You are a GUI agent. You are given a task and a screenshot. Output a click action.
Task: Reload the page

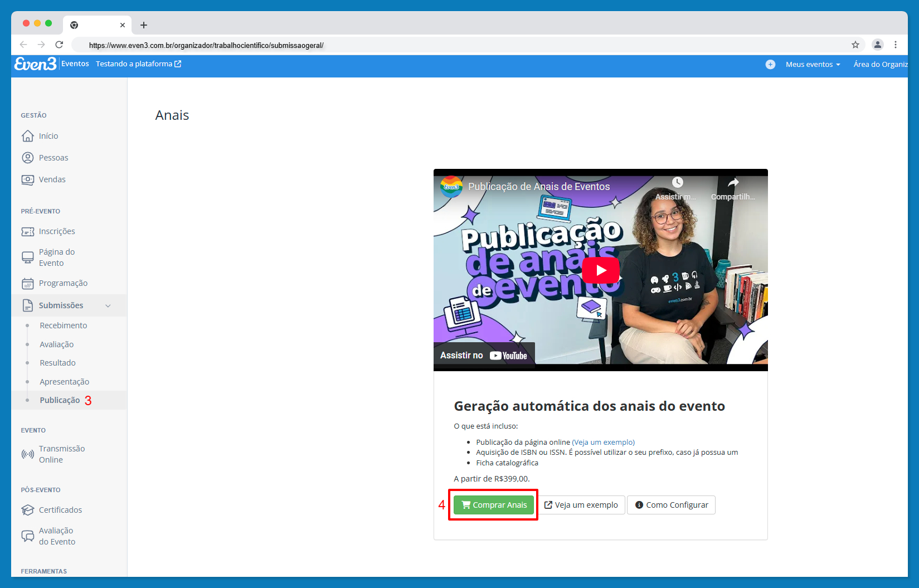point(59,45)
